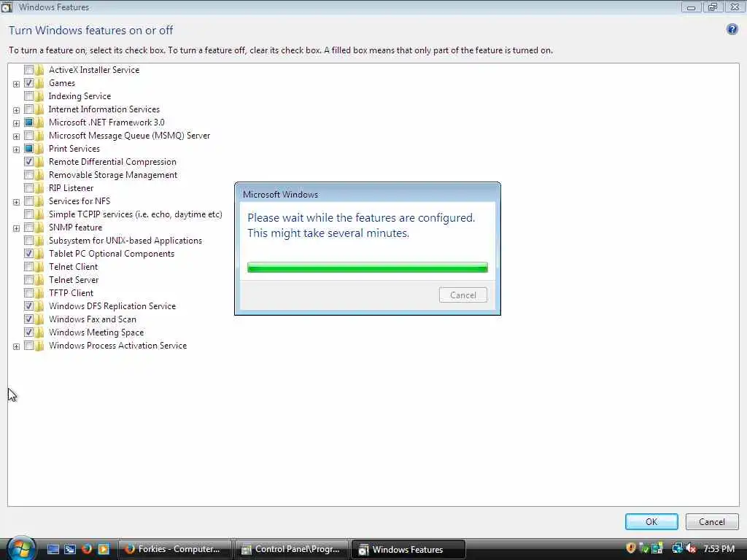The image size is (747, 560).
Task: Switch to Forkies Firefox taskbar window
Action: (x=174, y=549)
